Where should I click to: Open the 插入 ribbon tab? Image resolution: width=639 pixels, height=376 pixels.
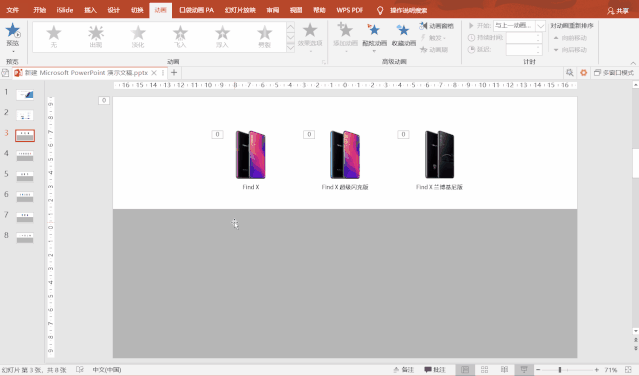tap(90, 10)
